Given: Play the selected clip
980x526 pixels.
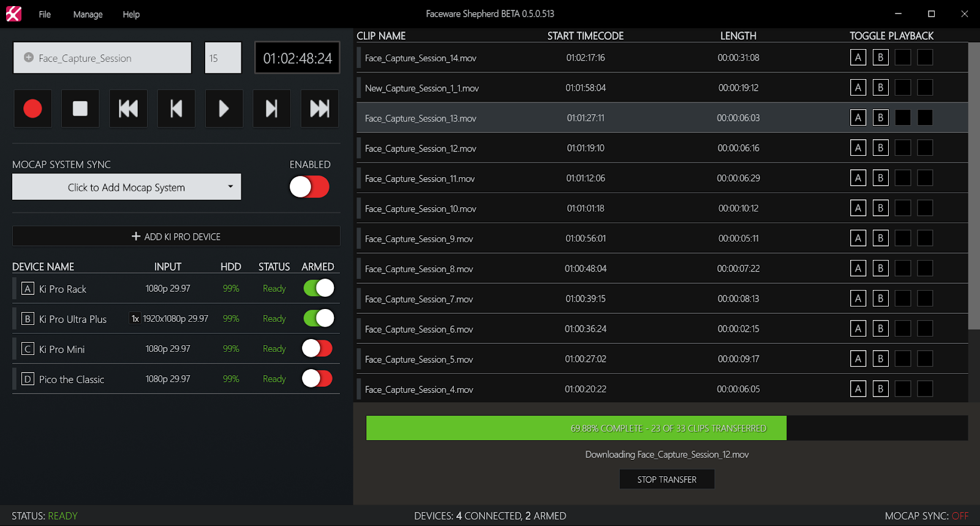Looking at the screenshot, I should point(224,109).
